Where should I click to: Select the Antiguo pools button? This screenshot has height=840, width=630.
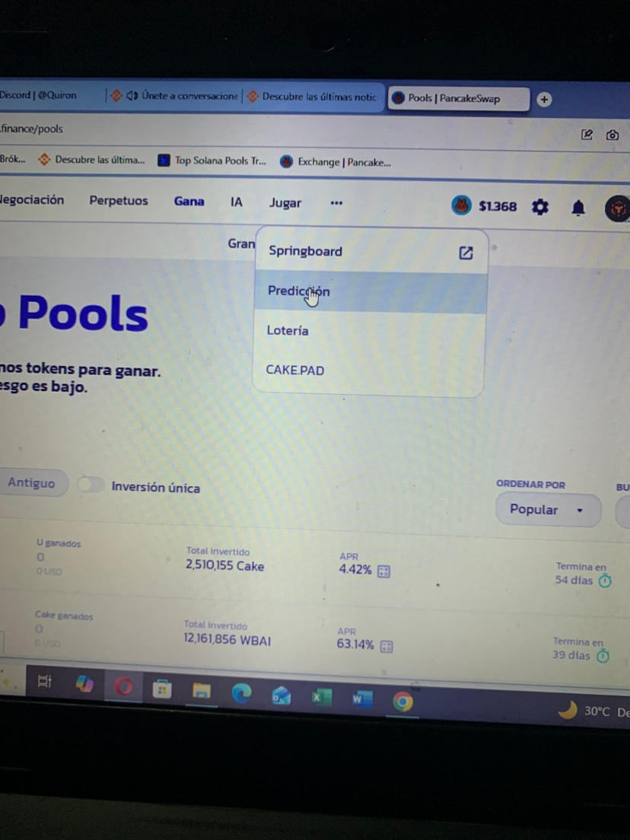(32, 482)
